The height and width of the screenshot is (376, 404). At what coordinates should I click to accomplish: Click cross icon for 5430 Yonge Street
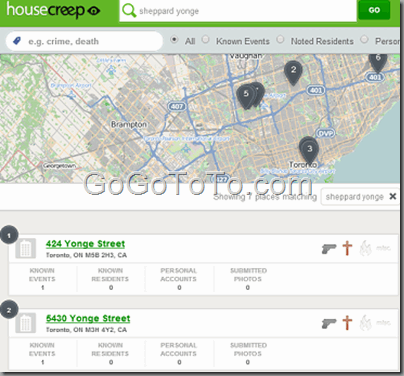tap(347, 323)
